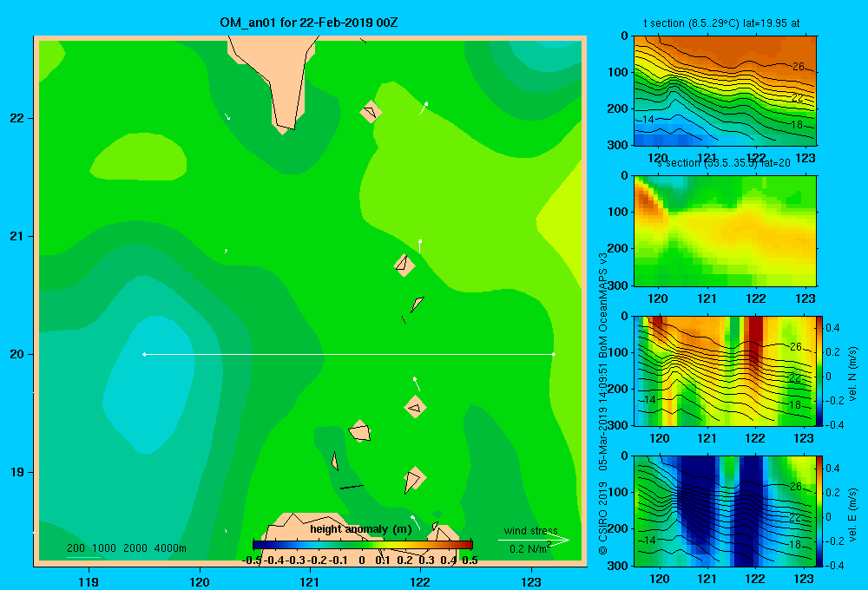Click the height anomaly color bar
Image resolution: width=868 pixels, height=590 pixels.
click(x=363, y=545)
